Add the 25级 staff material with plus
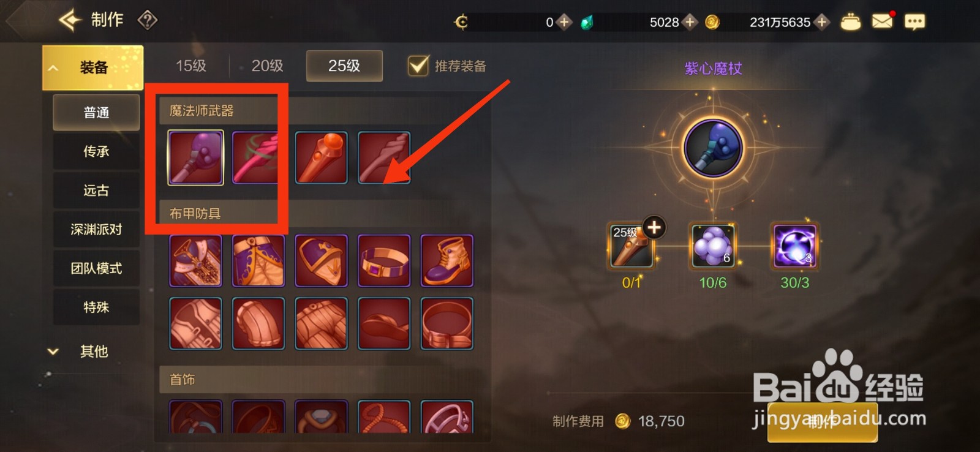This screenshot has height=452, width=980. click(x=654, y=228)
